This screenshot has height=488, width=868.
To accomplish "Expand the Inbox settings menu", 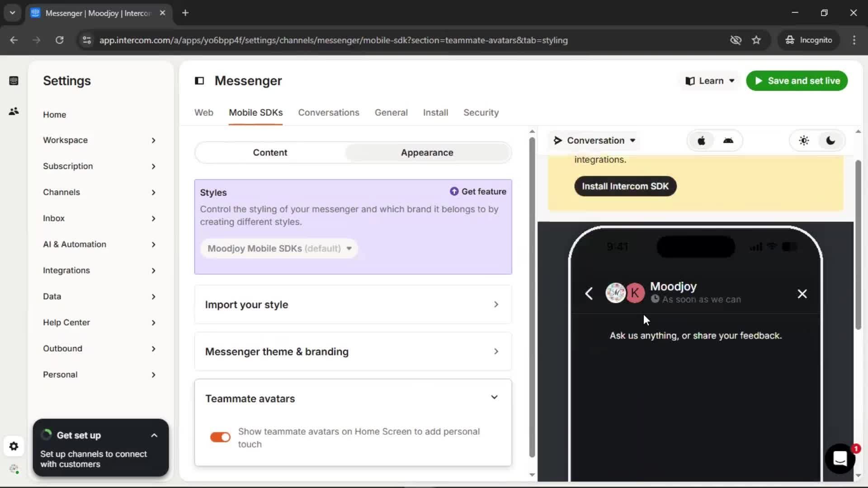I will 99,218.
